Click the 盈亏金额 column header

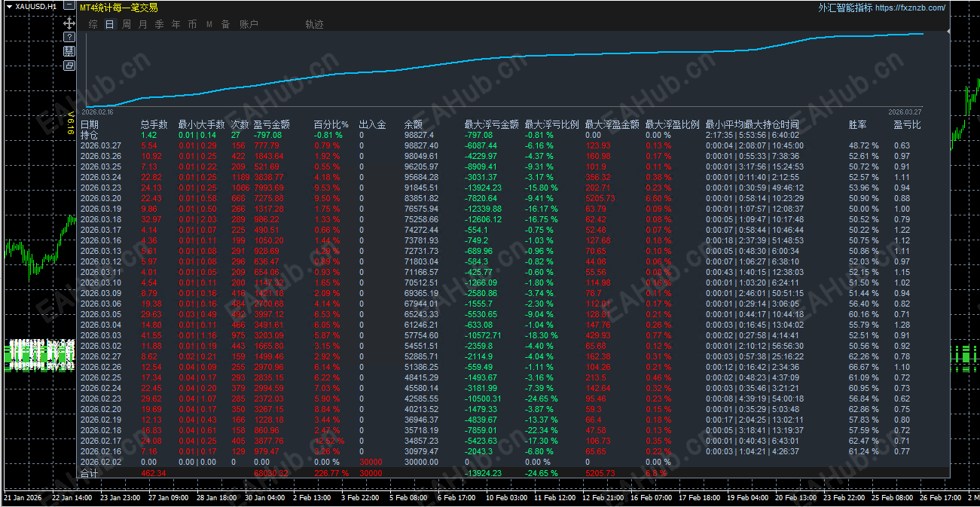272,124
